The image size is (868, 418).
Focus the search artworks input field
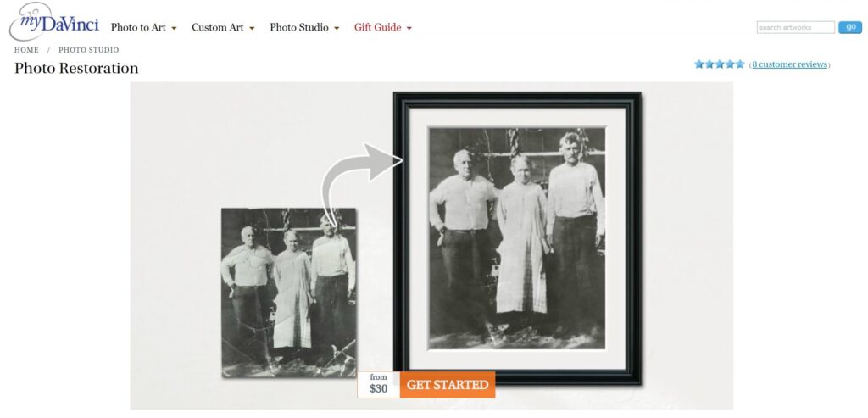(x=795, y=27)
